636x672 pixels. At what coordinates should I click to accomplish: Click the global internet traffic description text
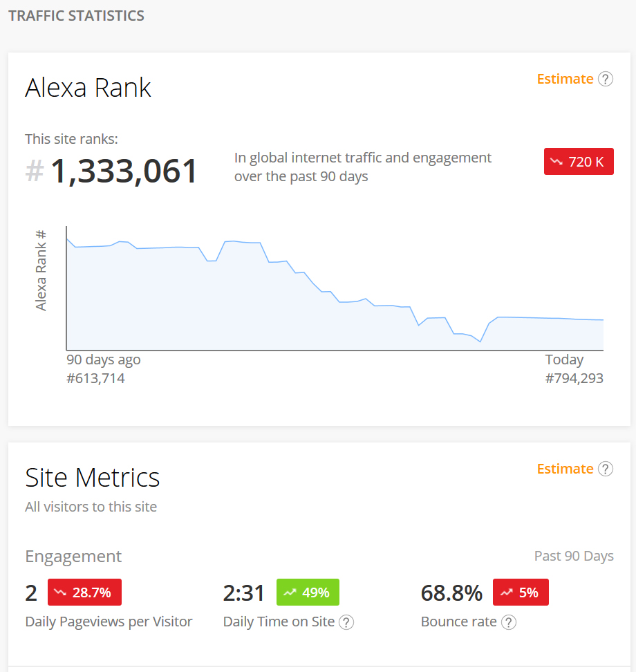pos(362,167)
